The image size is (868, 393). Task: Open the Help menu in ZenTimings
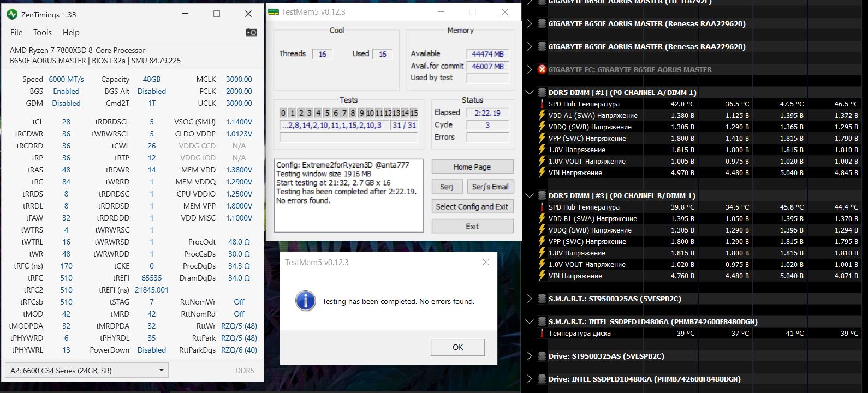[x=71, y=33]
